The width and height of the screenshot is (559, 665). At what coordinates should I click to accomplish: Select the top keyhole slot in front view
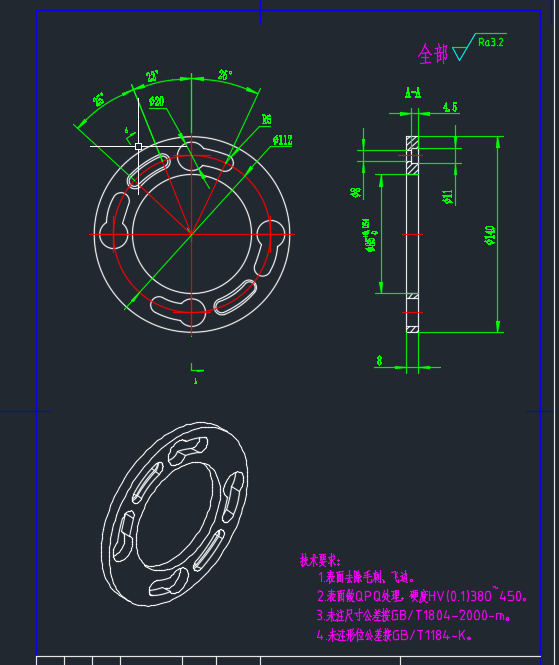pos(205,157)
